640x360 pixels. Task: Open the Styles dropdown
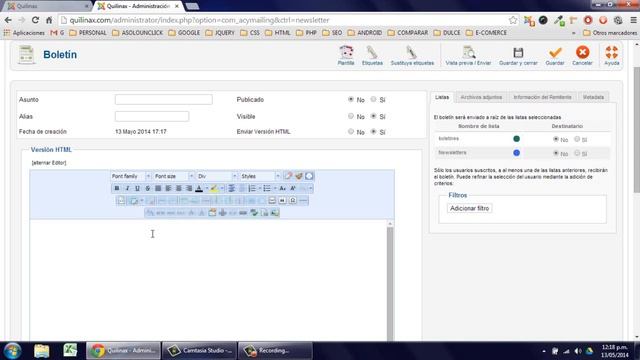click(260, 176)
